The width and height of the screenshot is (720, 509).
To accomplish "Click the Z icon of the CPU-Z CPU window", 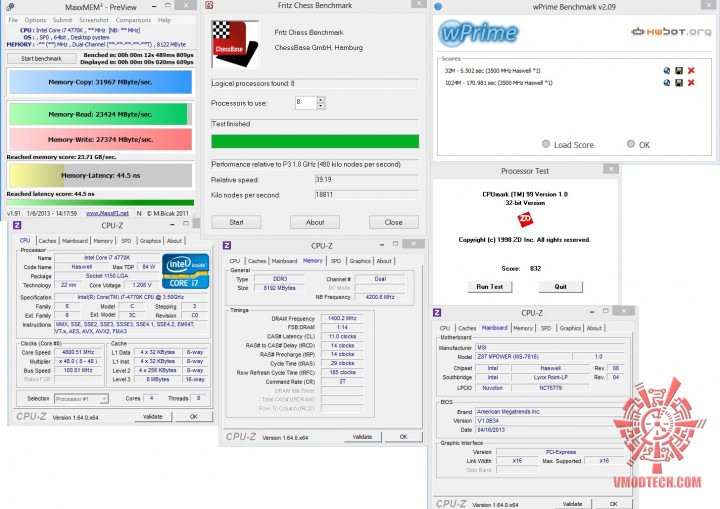I will point(17,225).
